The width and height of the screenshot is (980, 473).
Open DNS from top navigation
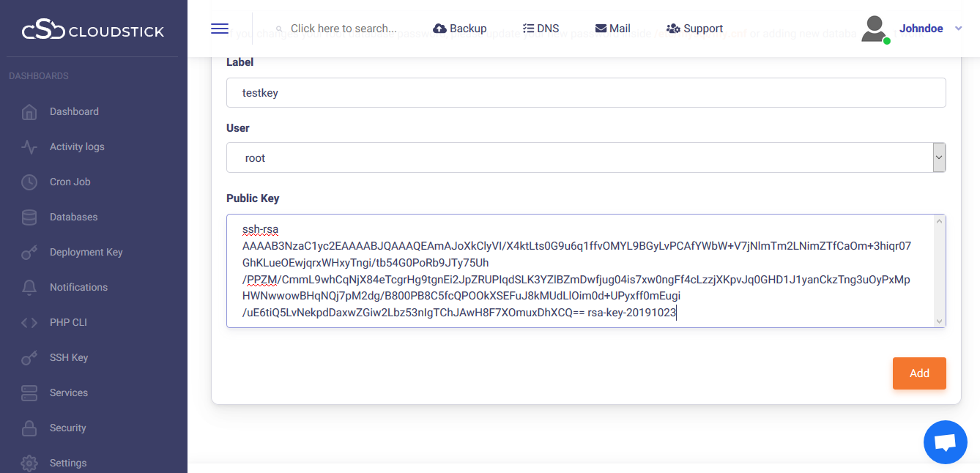click(x=541, y=29)
